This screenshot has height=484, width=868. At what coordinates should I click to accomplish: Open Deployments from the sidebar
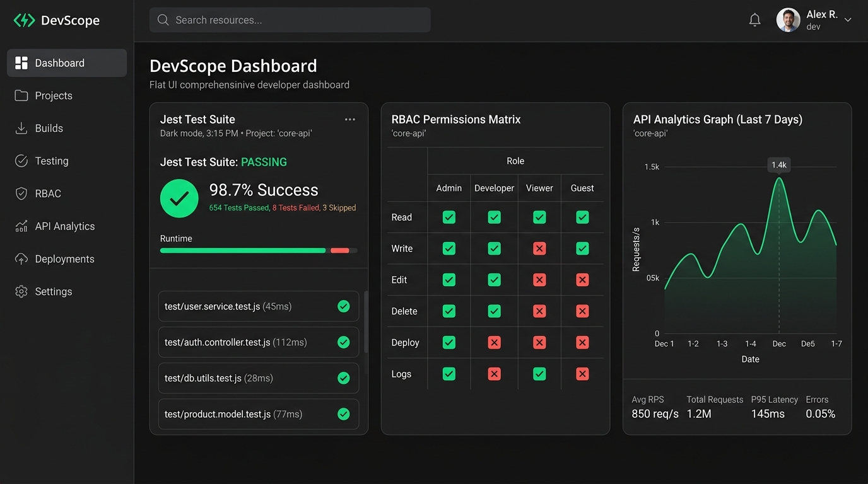[x=67, y=259]
